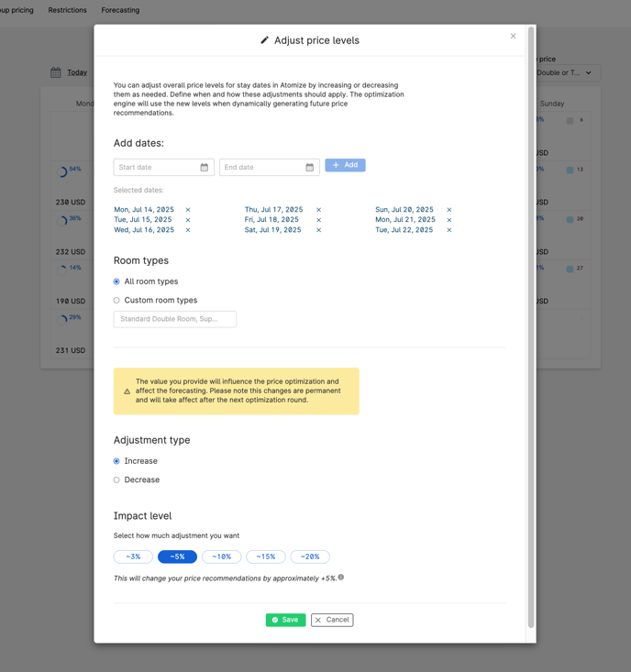Screen dimensions: 631x672
Task: Remove Wed, Jul 16, 2025 from selection
Action: (x=188, y=230)
